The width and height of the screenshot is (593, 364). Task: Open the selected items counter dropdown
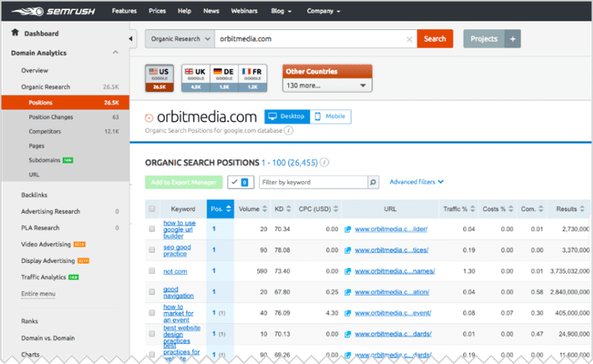tap(241, 182)
